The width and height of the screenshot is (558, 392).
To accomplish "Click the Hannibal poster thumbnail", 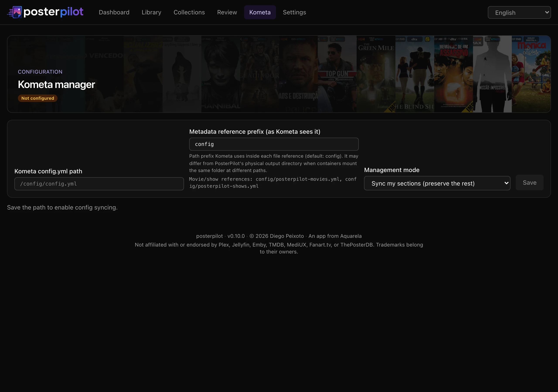I will tap(221, 74).
